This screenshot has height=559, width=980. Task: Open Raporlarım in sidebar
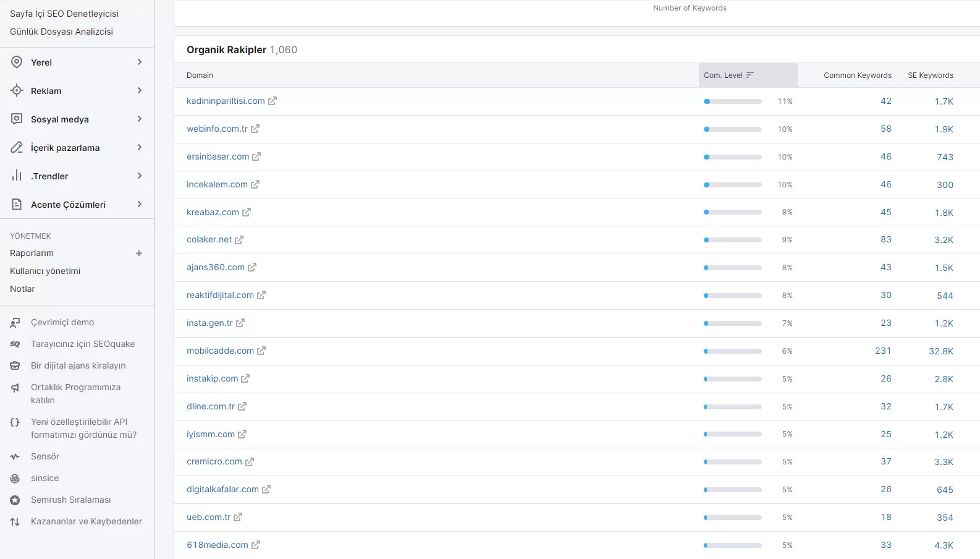tap(32, 253)
